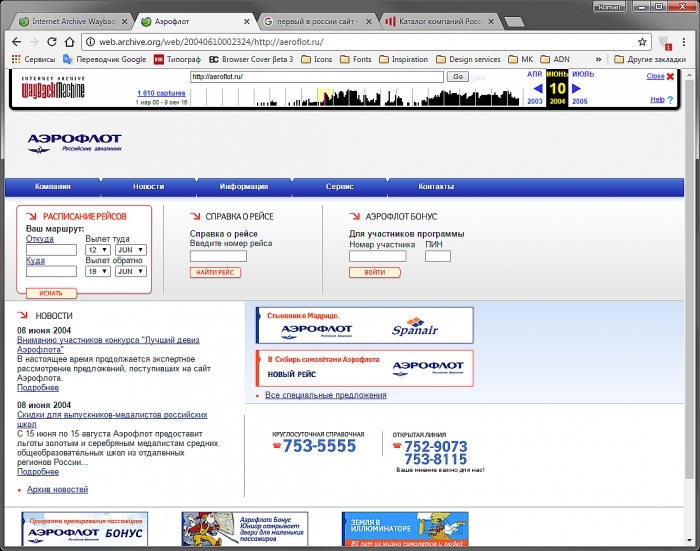Open the Сервисы apps bookmark
This screenshot has height=551, width=700.
(33, 59)
